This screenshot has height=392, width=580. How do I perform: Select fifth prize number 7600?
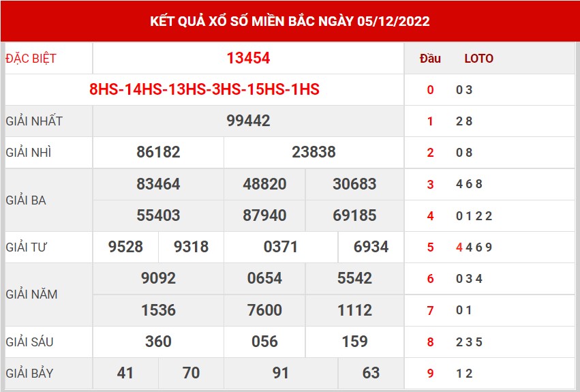coord(264,310)
